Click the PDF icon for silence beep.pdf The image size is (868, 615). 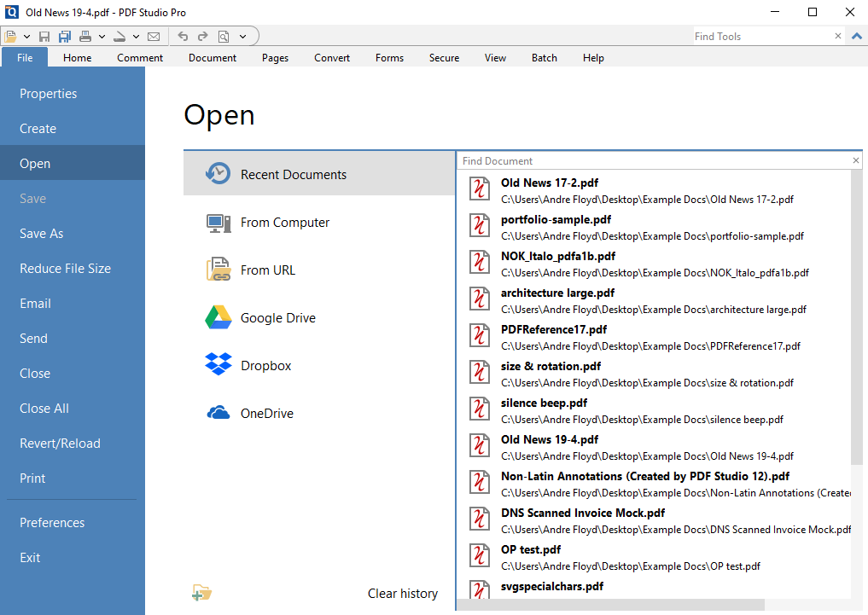480,409
